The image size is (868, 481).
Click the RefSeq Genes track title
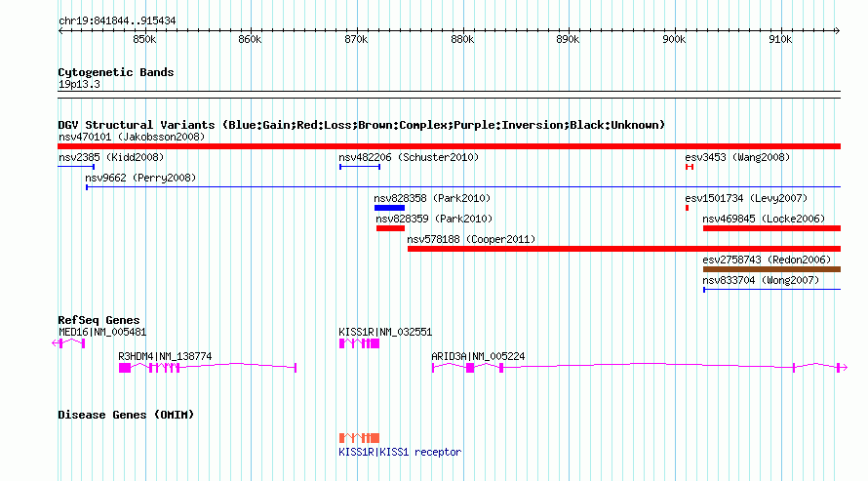99,320
